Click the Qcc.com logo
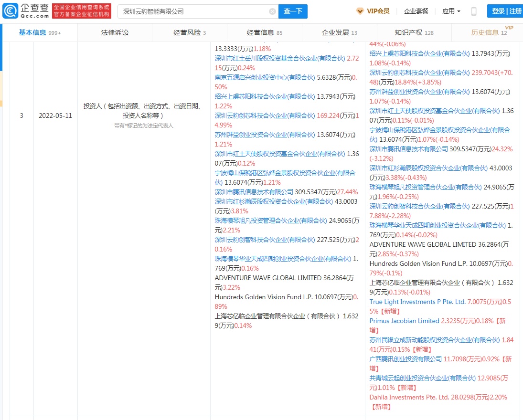The height and width of the screenshot is (420, 523). pos(25,10)
